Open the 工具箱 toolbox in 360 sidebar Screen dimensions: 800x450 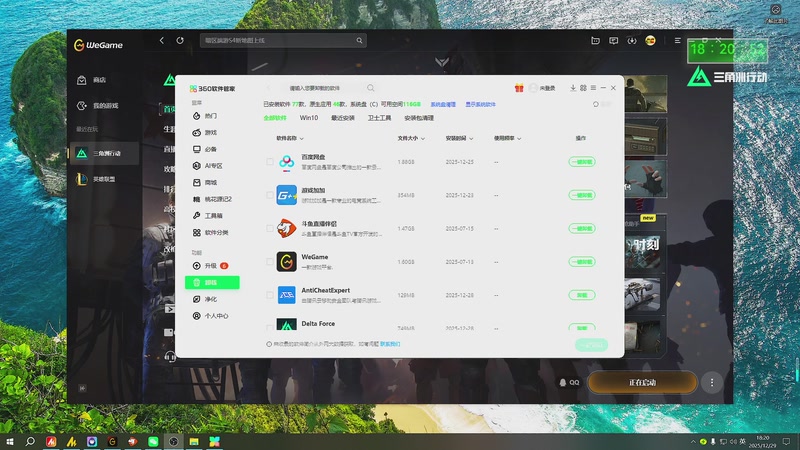(x=208, y=216)
